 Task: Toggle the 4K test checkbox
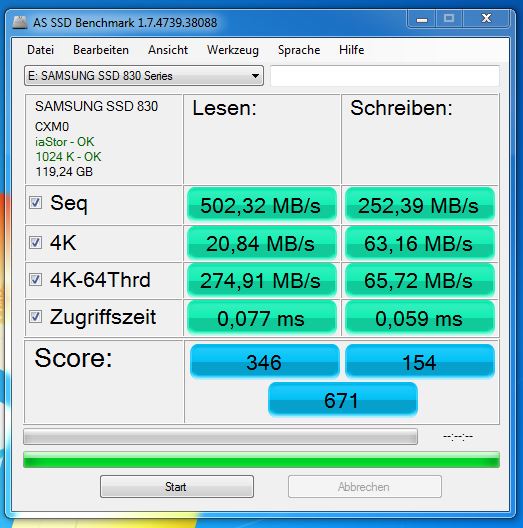tap(35, 242)
